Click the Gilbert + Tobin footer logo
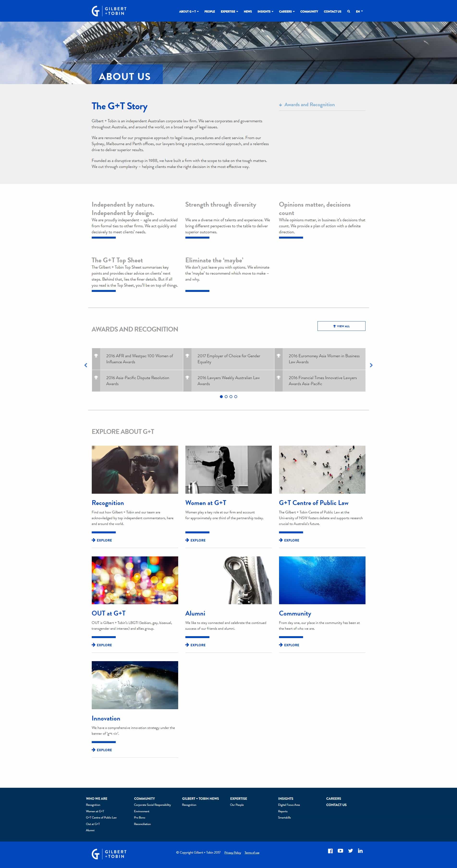The height and width of the screenshot is (868, 457). [109, 854]
